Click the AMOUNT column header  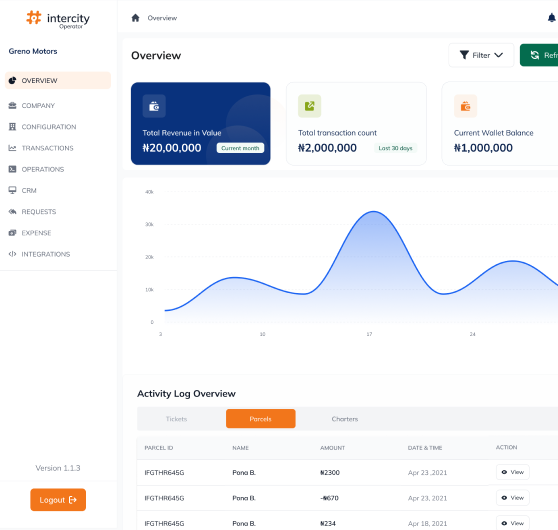[x=332, y=448]
